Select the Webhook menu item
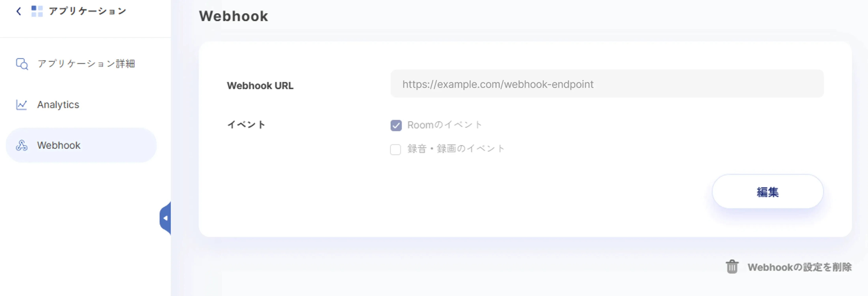This screenshot has height=296, width=868. point(59,145)
